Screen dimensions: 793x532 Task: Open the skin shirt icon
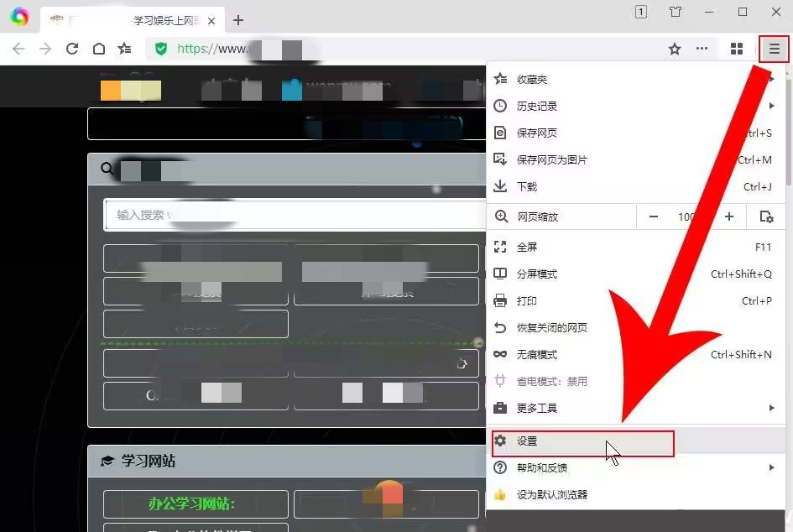[676, 12]
